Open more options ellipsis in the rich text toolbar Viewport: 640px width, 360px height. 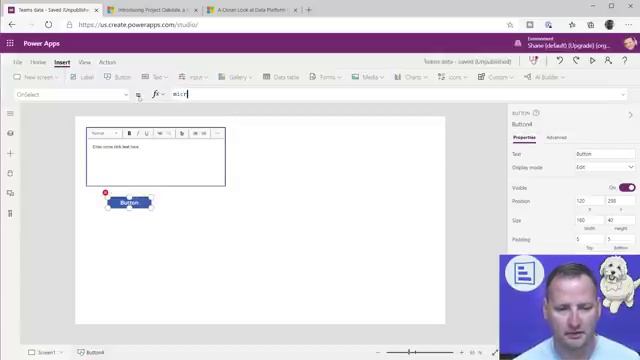218,133
